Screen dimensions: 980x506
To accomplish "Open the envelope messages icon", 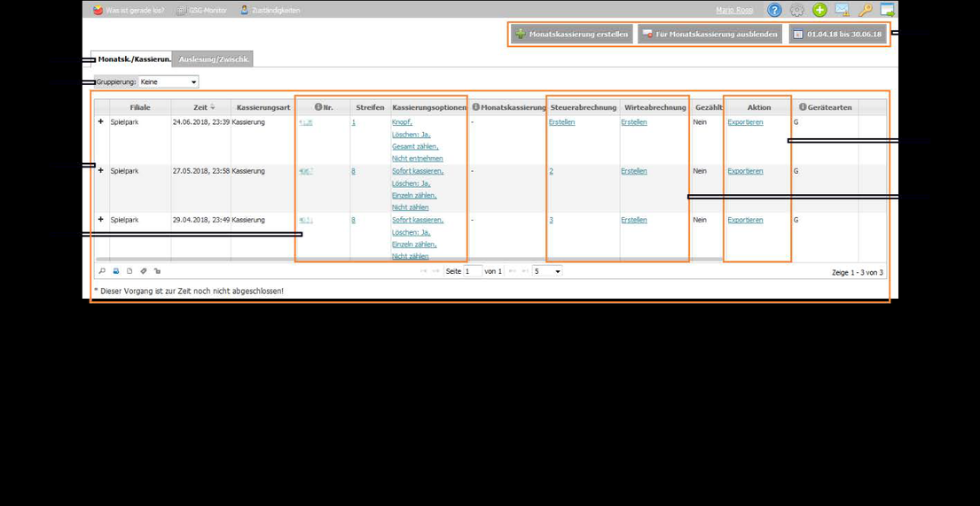I will tap(842, 10).
